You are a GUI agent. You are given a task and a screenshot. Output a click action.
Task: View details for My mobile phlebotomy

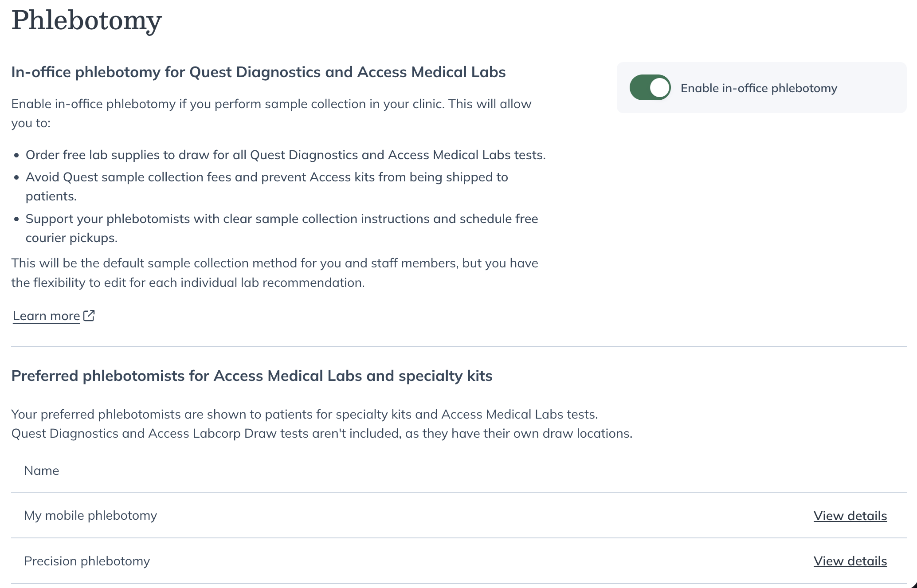tap(850, 516)
